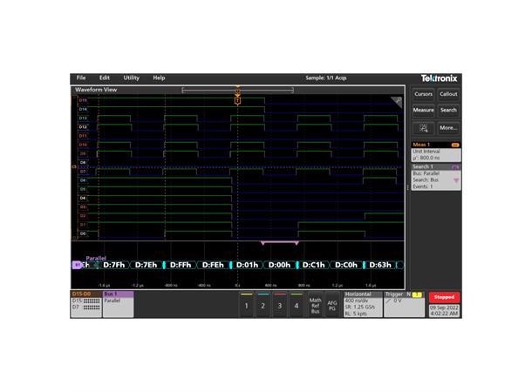Toggle channel 3 on

(x=279, y=305)
